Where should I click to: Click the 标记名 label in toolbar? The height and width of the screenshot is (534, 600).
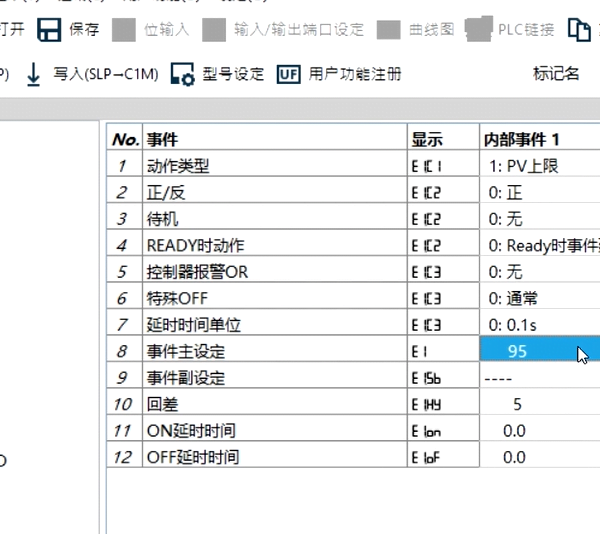pyautogui.click(x=557, y=74)
